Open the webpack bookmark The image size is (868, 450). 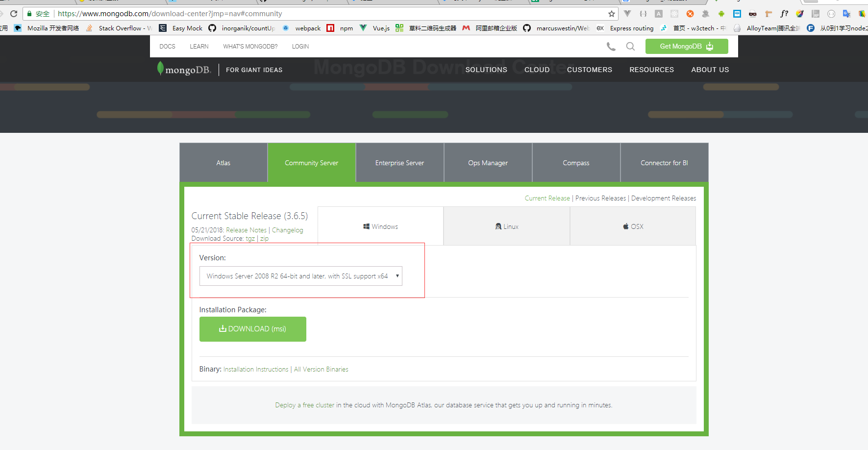click(x=301, y=28)
